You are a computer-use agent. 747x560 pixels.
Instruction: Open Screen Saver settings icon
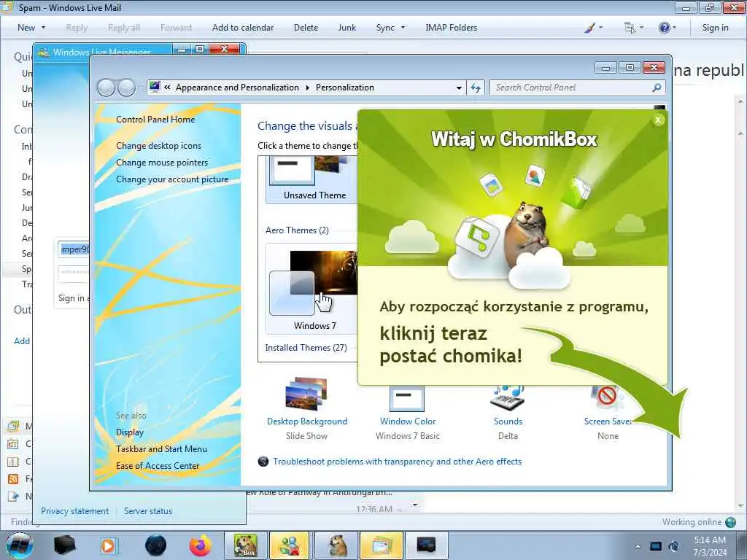tap(607, 398)
